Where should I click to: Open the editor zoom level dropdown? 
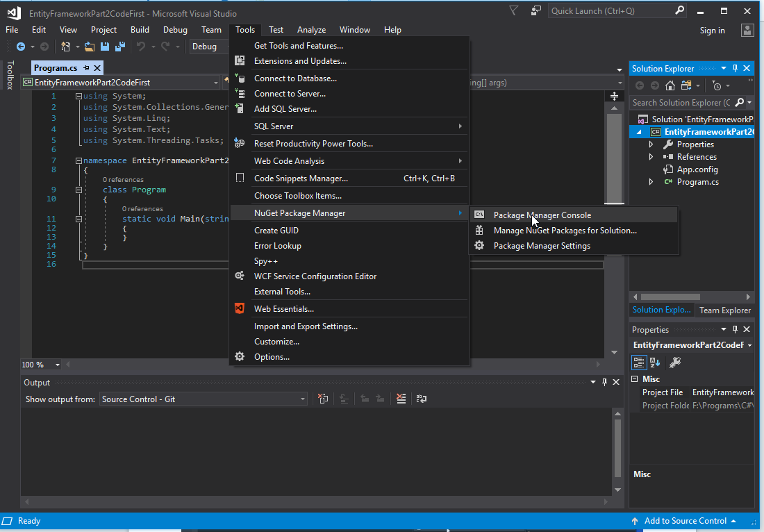(x=58, y=364)
